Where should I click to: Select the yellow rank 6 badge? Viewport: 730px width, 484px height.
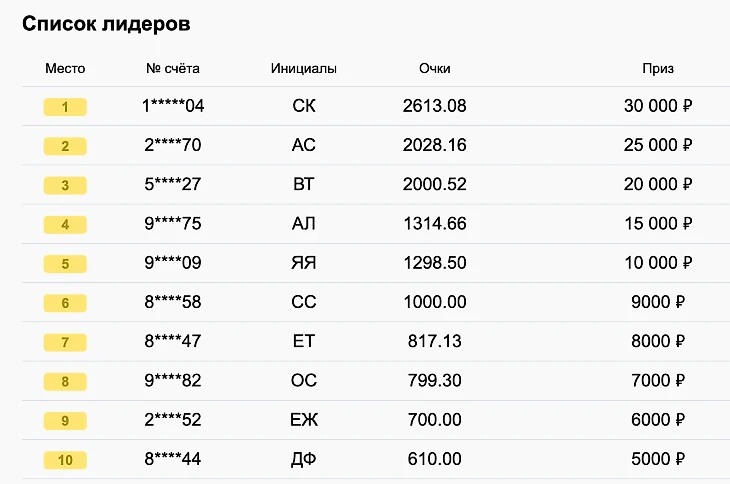pyautogui.click(x=65, y=303)
